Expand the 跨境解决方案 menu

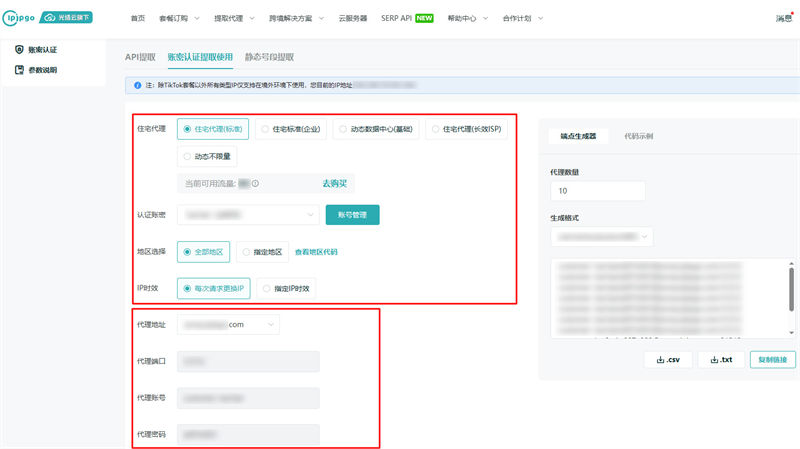coord(296,18)
